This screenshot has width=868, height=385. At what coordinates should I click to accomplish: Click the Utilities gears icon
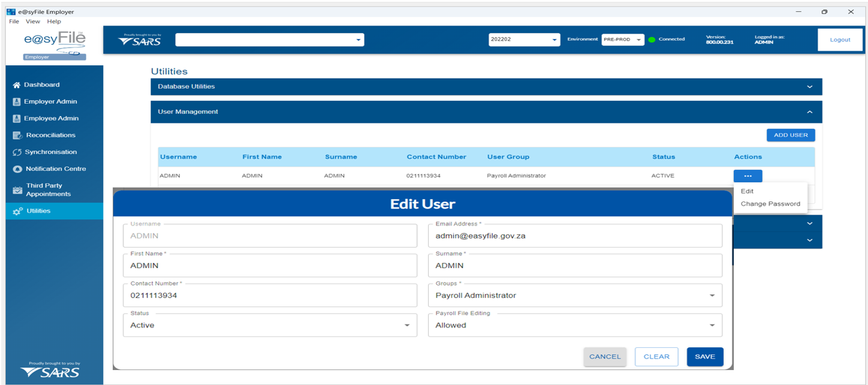tap(17, 211)
